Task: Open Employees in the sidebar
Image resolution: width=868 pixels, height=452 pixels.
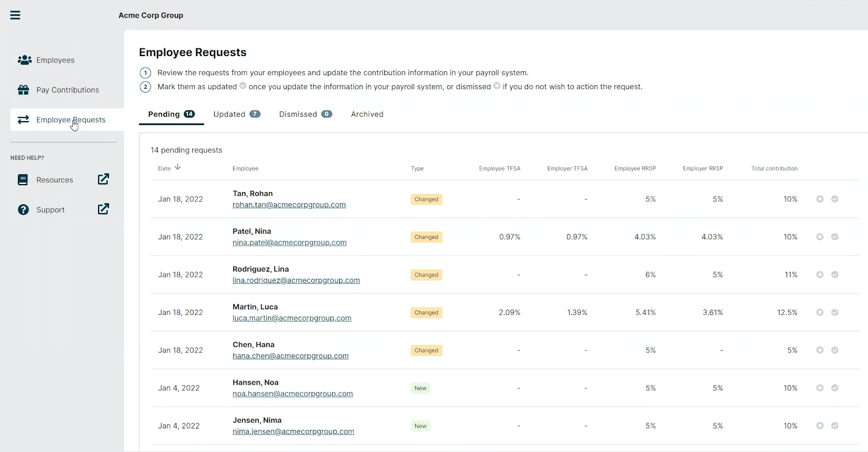Action: click(x=55, y=60)
